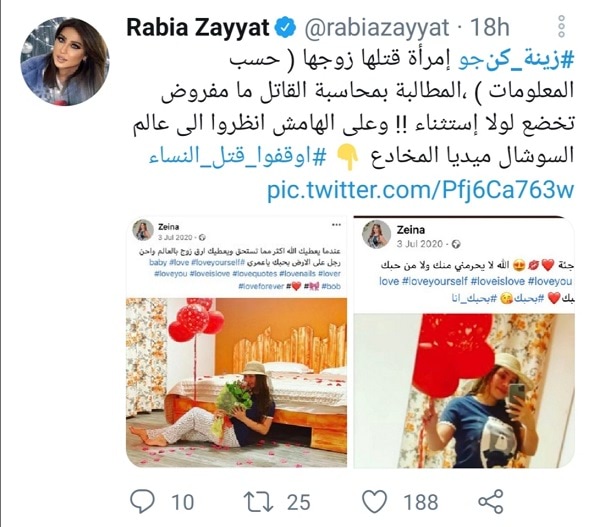Open the #اوقفوا_قتل_النساء hashtag
Image resolution: width=594 pixels, height=527 pixels.
[237, 157]
